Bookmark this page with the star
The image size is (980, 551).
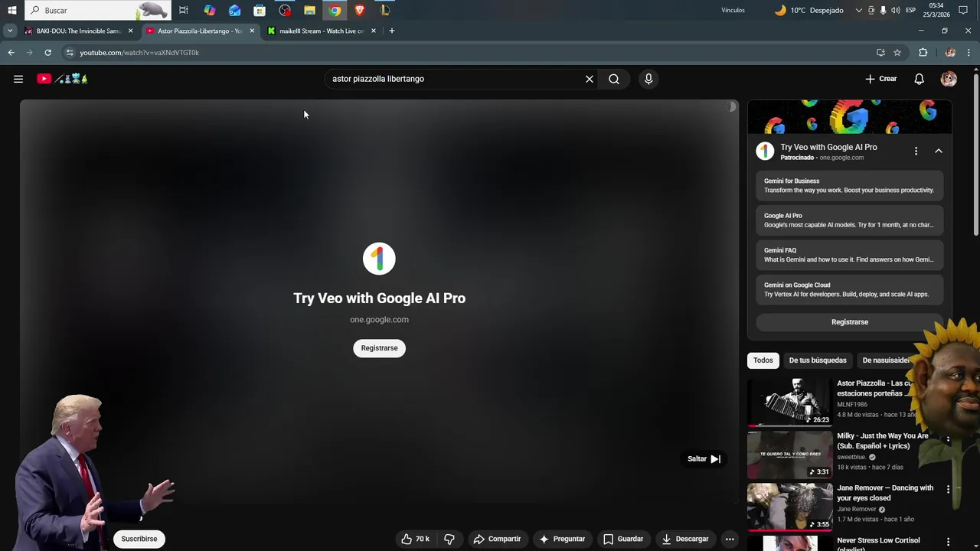tap(897, 53)
